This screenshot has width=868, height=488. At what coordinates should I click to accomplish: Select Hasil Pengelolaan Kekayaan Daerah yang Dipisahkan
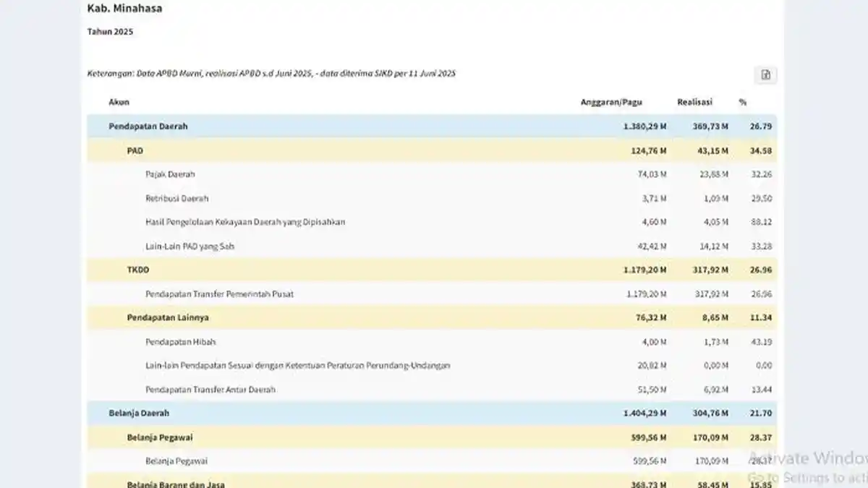[245, 222]
